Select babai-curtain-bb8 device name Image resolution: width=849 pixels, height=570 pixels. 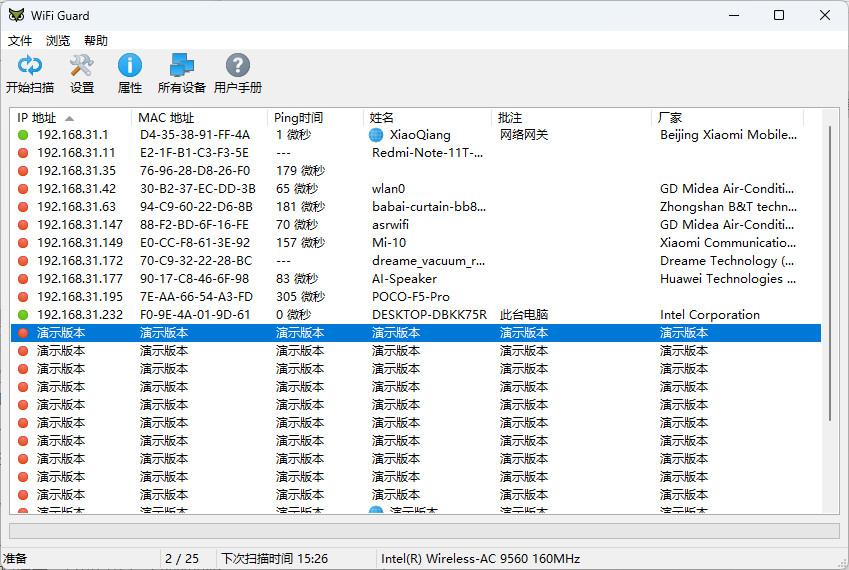[x=429, y=207]
